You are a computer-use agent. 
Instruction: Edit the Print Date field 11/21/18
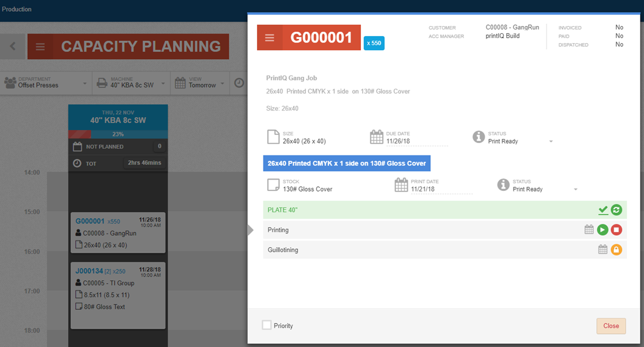point(441,189)
